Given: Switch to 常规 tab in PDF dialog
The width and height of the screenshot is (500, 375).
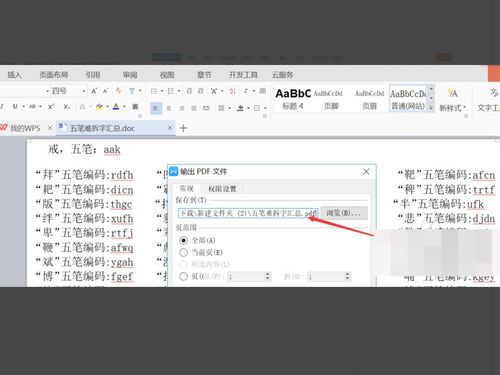Looking at the screenshot, I should (x=187, y=188).
